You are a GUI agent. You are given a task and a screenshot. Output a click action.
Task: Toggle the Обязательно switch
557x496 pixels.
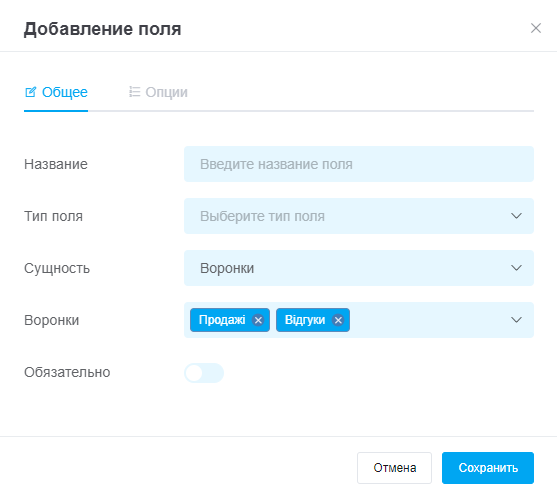pos(204,373)
